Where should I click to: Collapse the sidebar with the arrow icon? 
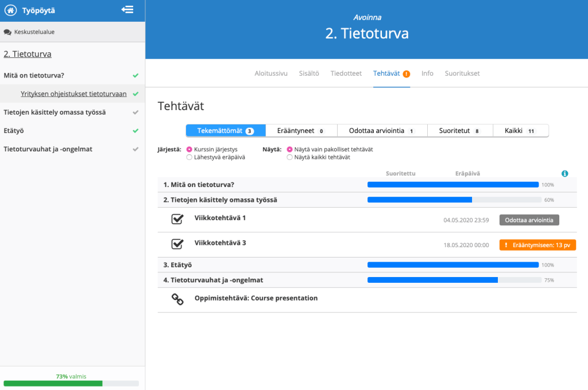click(x=128, y=10)
